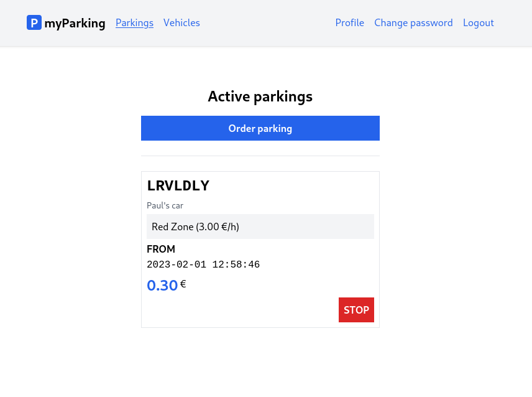Click the FROM label

(x=161, y=249)
